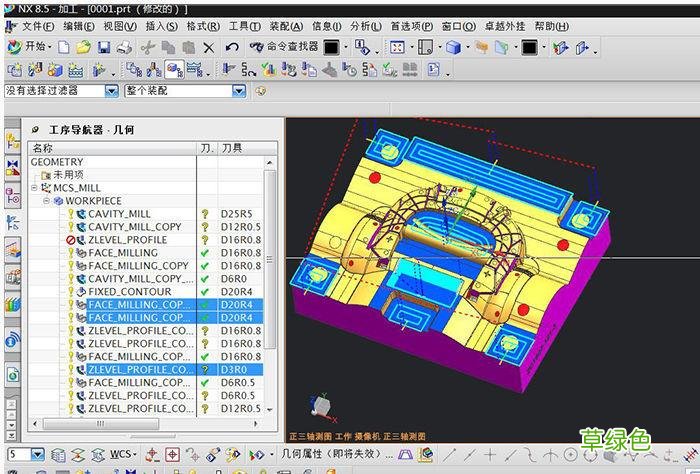Screen dimensions: 700x474
Task: Open the 分析(L) menu
Action: tap(365, 26)
